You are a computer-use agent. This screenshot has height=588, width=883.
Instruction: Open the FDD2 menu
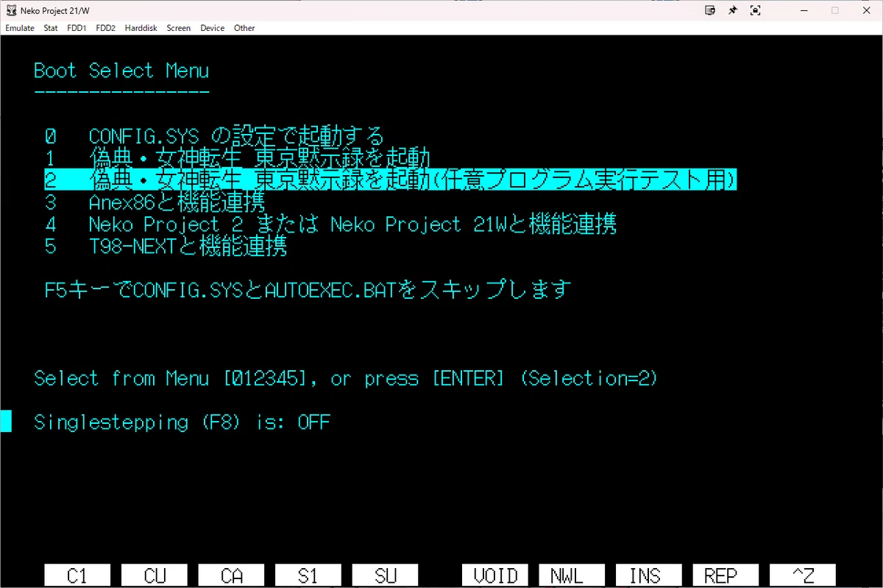coord(106,28)
